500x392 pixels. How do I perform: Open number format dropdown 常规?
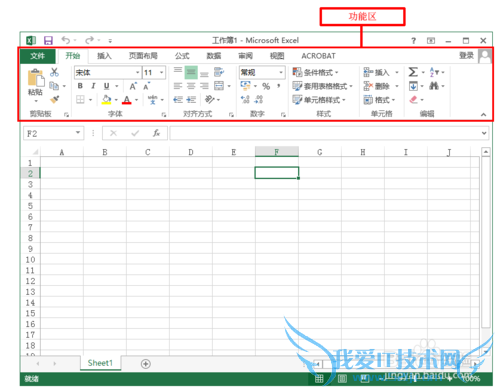coord(281,72)
